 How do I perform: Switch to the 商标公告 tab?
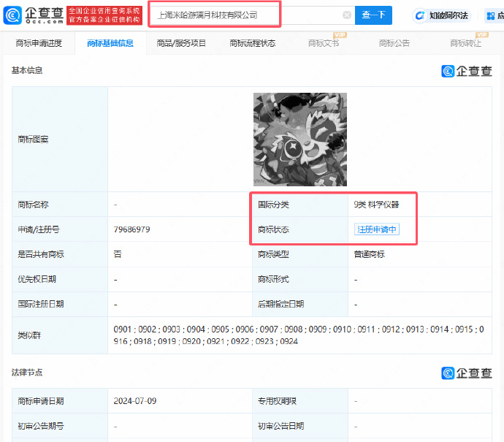[x=394, y=44]
